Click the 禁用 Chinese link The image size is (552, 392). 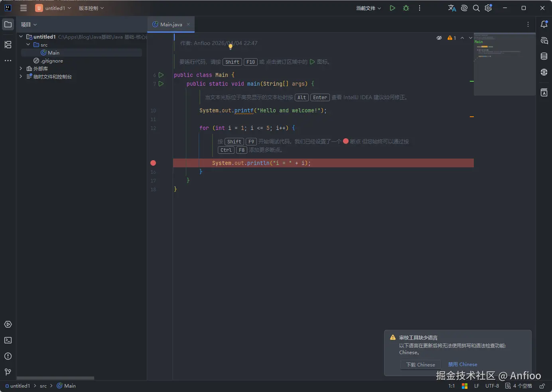pos(462,365)
